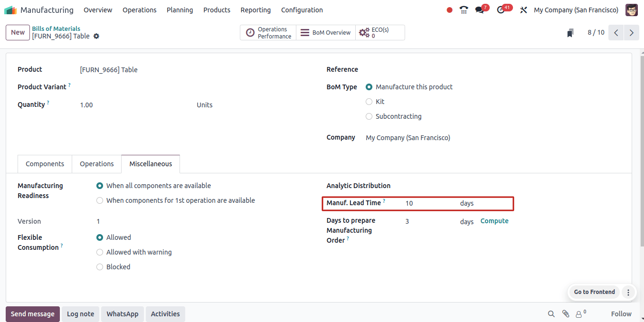
Task: Click the Reference input field
Action: 492,70
